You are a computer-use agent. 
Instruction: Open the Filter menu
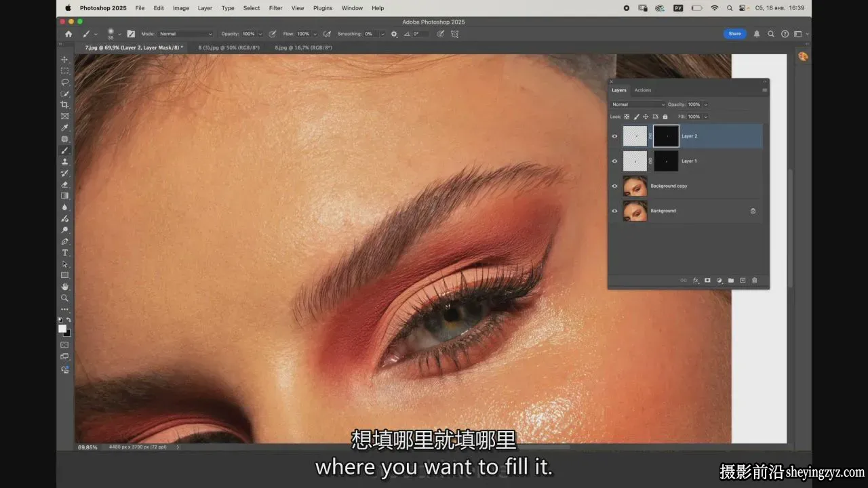coord(275,8)
